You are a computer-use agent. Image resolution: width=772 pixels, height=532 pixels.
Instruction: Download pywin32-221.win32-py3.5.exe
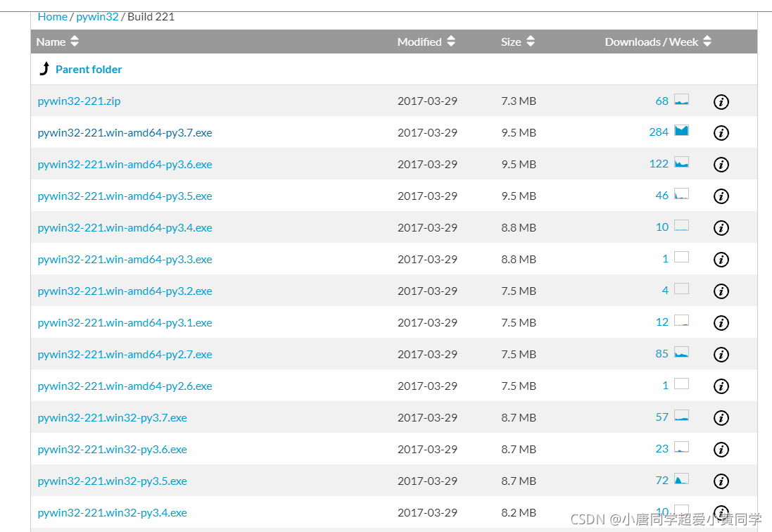tap(113, 481)
